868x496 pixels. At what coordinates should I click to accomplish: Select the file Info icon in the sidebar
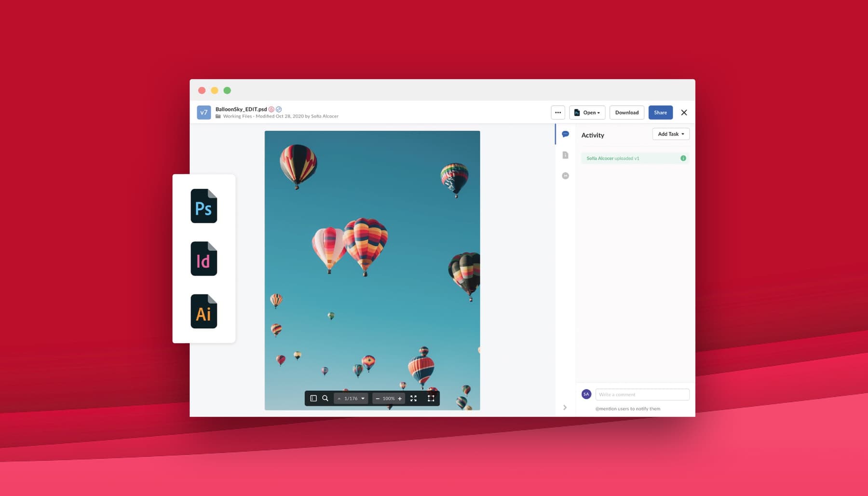[x=565, y=155]
